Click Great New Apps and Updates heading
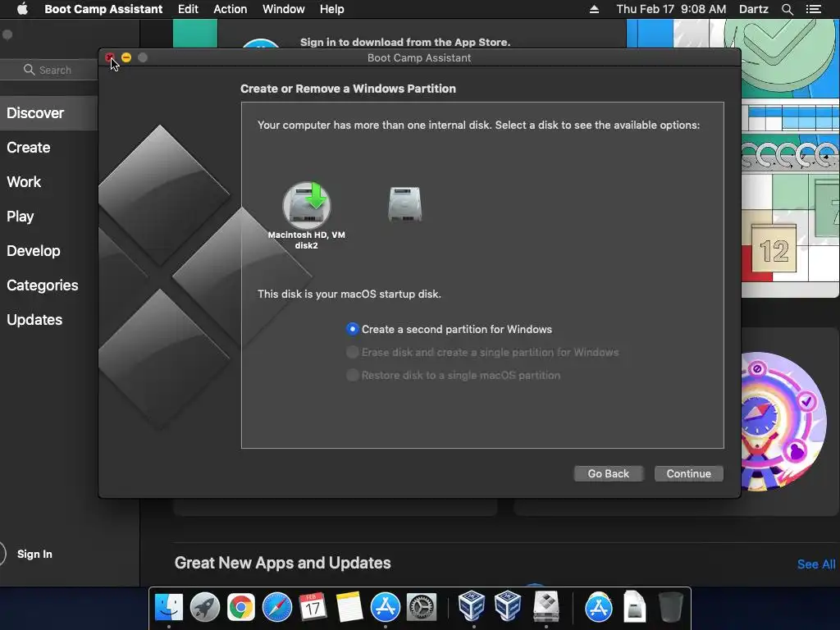This screenshot has height=630, width=840. pyautogui.click(x=282, y=563)
